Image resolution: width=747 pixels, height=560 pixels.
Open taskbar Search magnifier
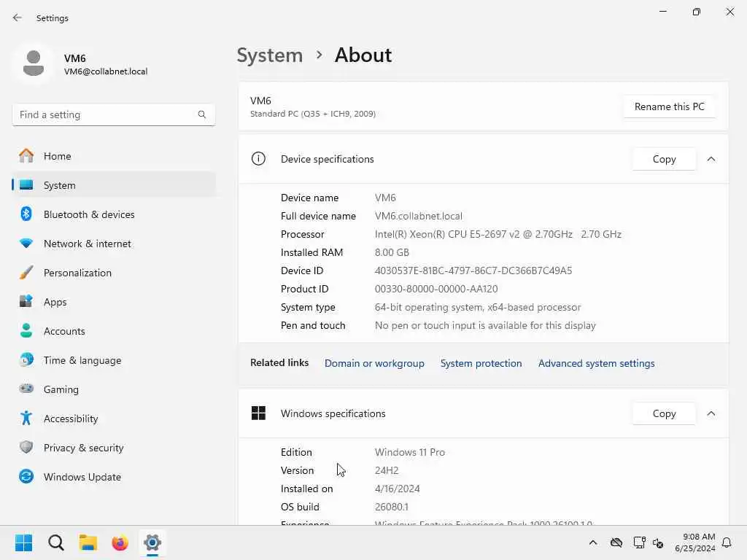click(x=55, y=542)
